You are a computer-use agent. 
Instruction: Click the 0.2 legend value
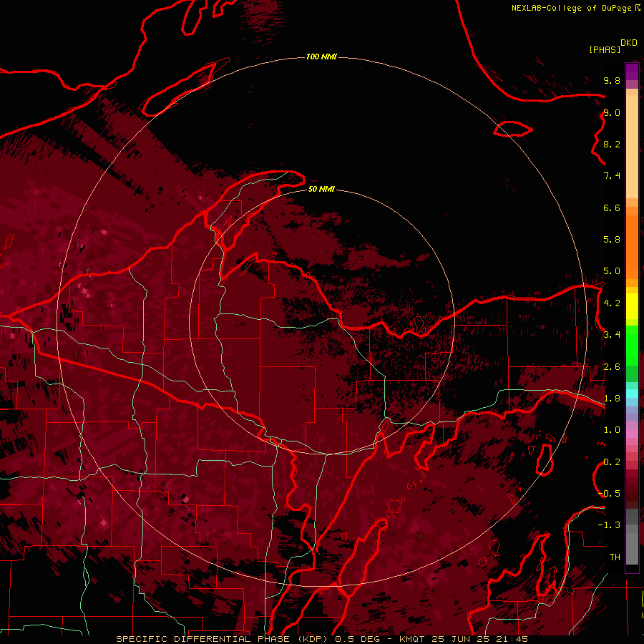(x=612, y=462)
